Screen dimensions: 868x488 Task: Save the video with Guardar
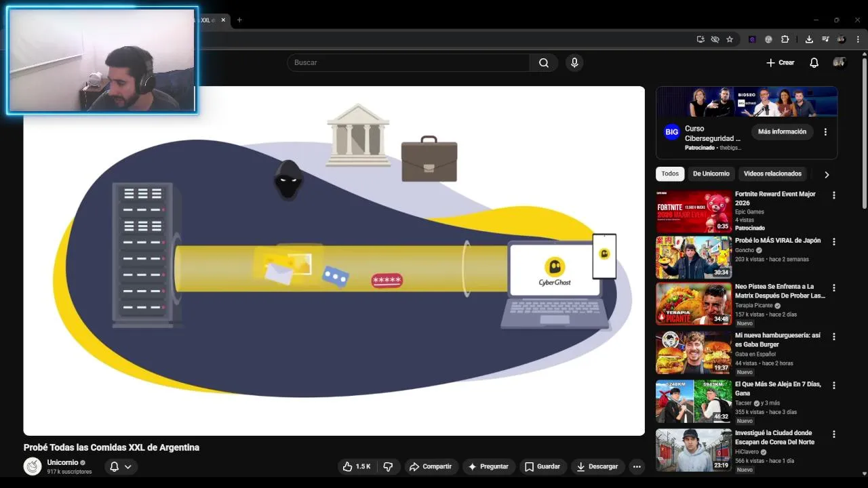click(x=543, y=466)
